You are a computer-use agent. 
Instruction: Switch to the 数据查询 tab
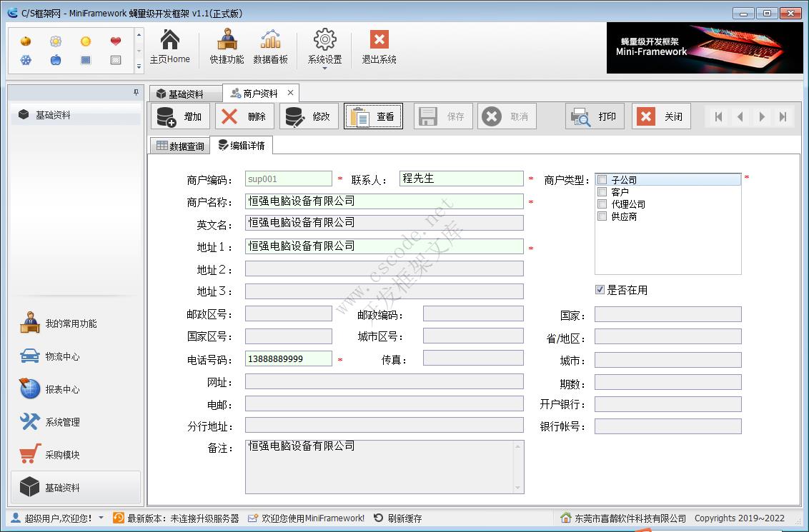click(179, 145)
